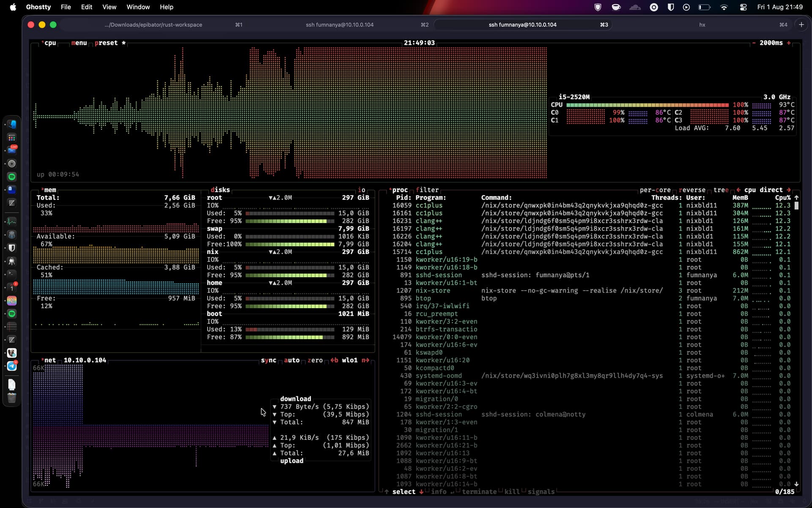Open the View menu

click(109, 7)
